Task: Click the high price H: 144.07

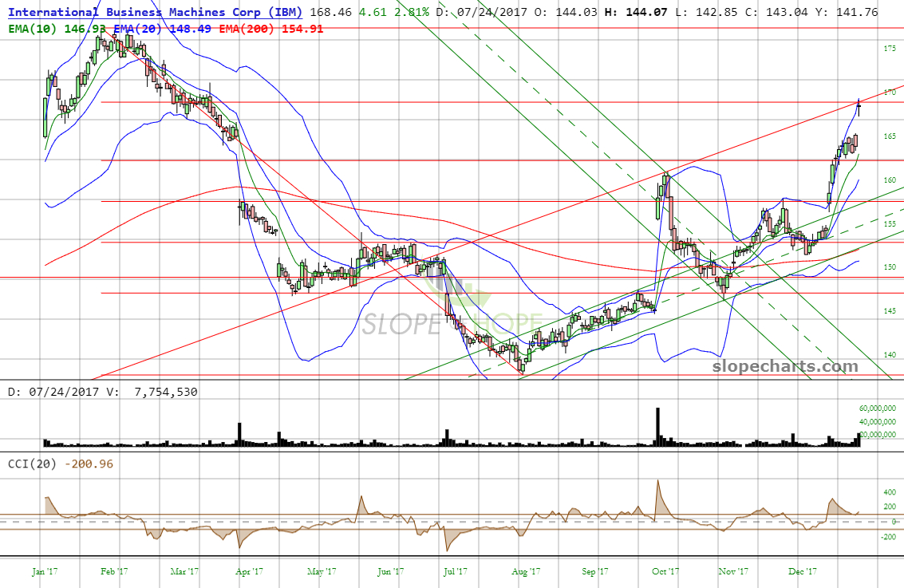Action: point(636,11)
